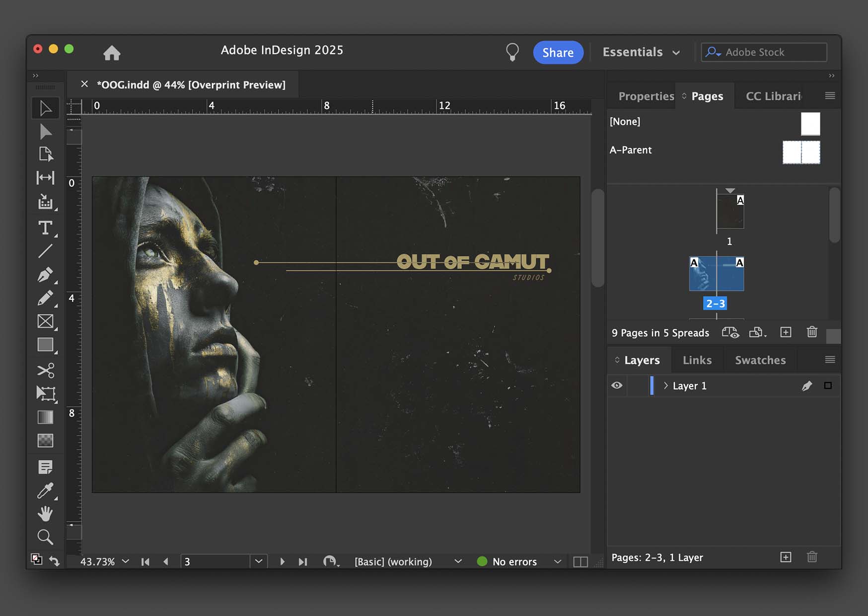This screenshot has height=616, width=868.
Task: Hide Layer 1 with the eye icon
Action: [617, 385]
